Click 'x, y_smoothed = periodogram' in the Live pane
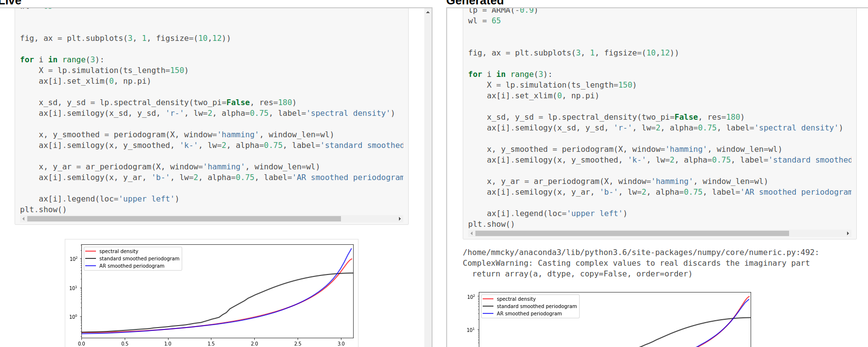Viewport: 868px width, 347px height. 187,135
